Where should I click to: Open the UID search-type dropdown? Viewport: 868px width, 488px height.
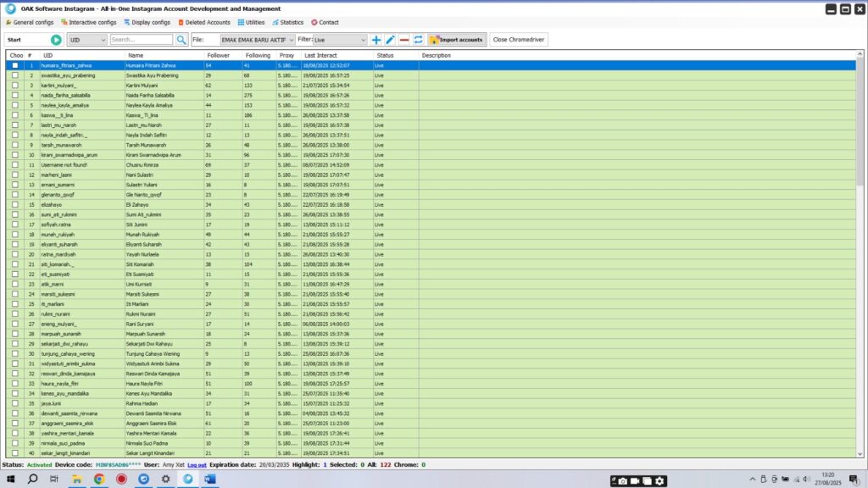(87, 40)
